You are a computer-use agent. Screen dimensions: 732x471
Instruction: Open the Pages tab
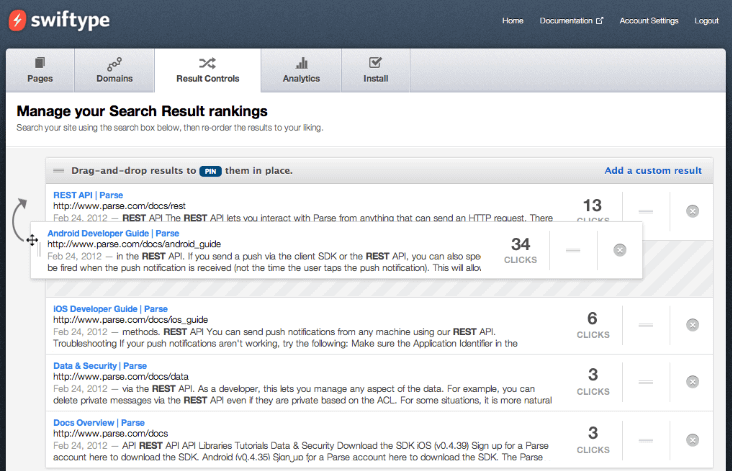click(x=40, y=70)
